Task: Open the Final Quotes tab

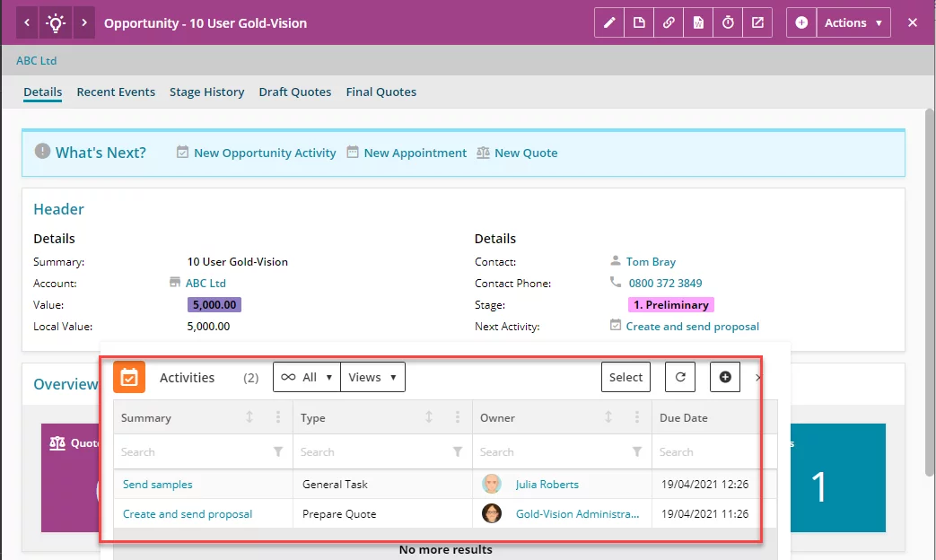Action: (x=381, y=92)
